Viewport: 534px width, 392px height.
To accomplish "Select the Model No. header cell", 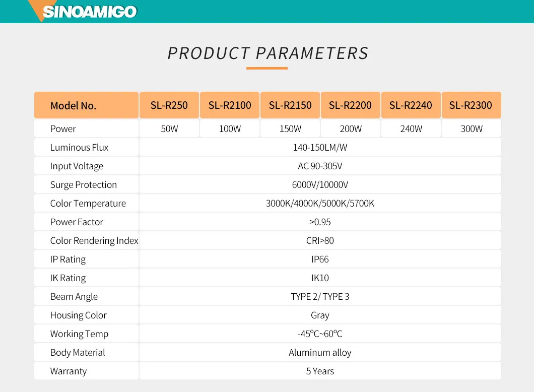I will (73, 106).
